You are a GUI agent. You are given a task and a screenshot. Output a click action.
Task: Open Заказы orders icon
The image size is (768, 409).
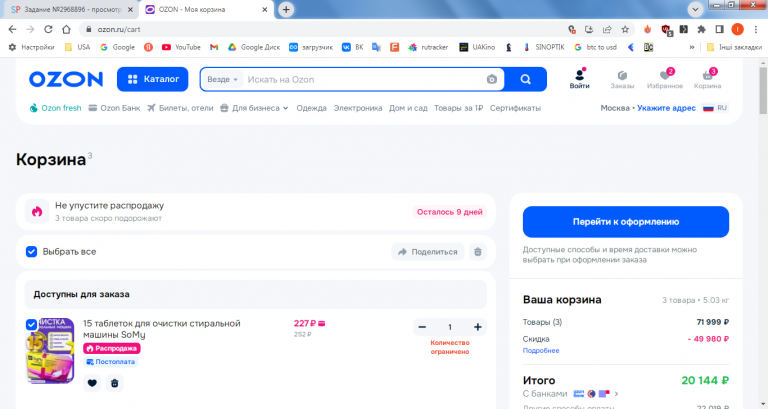coord(622,79)
